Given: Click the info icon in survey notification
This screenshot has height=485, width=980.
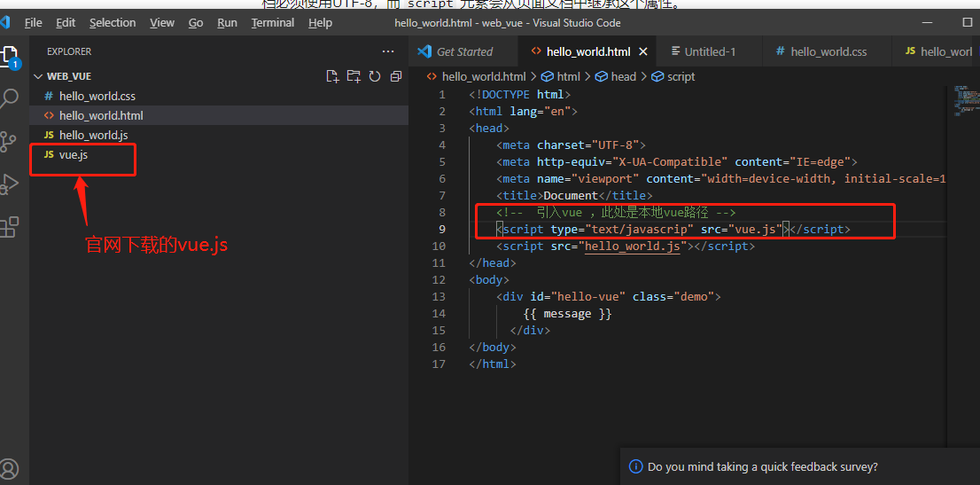Looking at the screenshot, I should click(x=635, y=467).
